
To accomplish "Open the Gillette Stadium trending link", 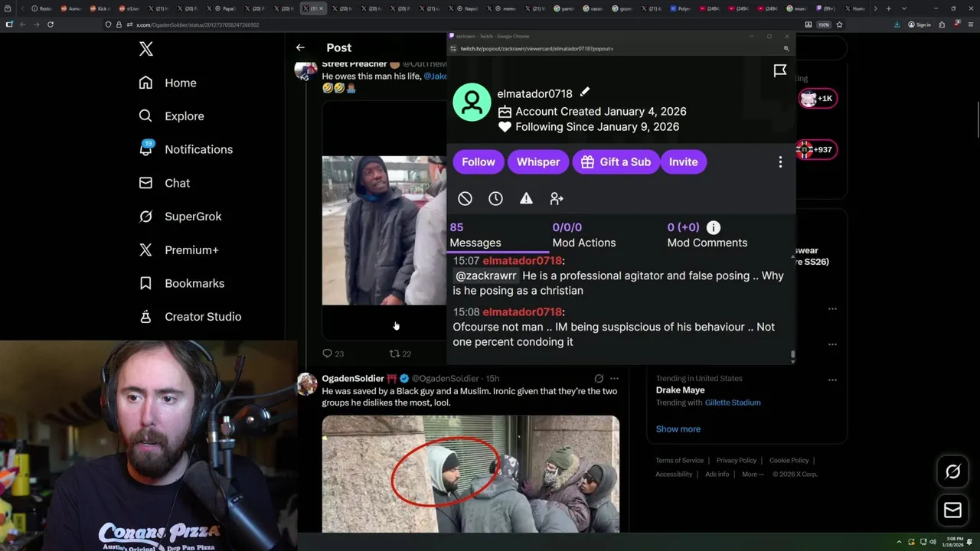I will point(733,403).
